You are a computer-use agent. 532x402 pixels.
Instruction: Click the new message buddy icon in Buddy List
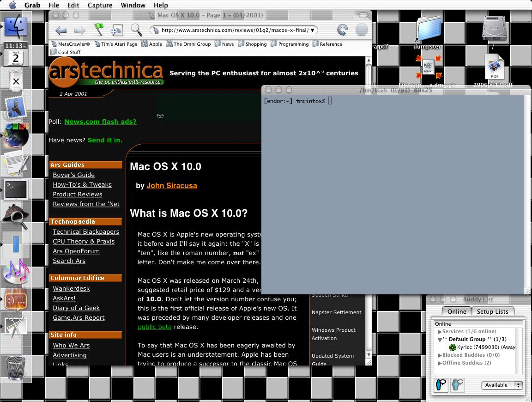[x=441, y=385]
